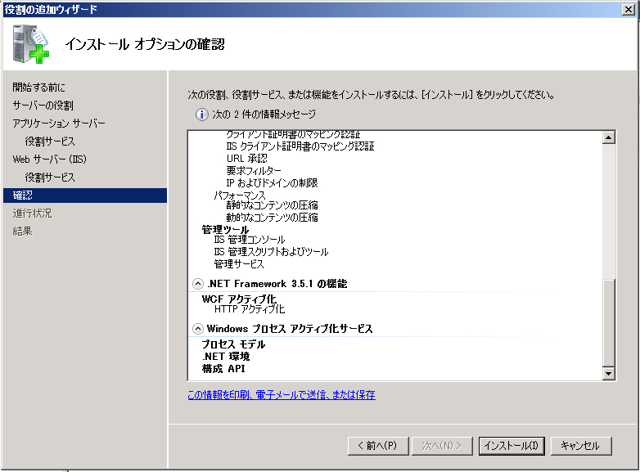
Task: Click the 構成 API entry
Action: pyautogui.click(x=223, y=369)
